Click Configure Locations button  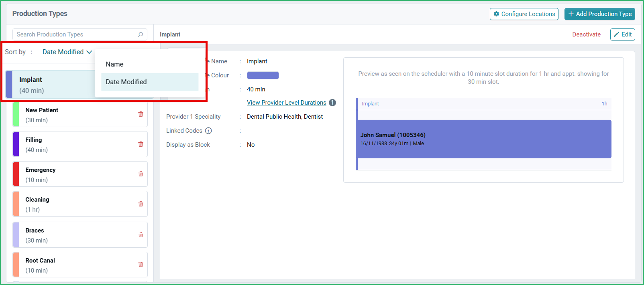coord(524,14)
